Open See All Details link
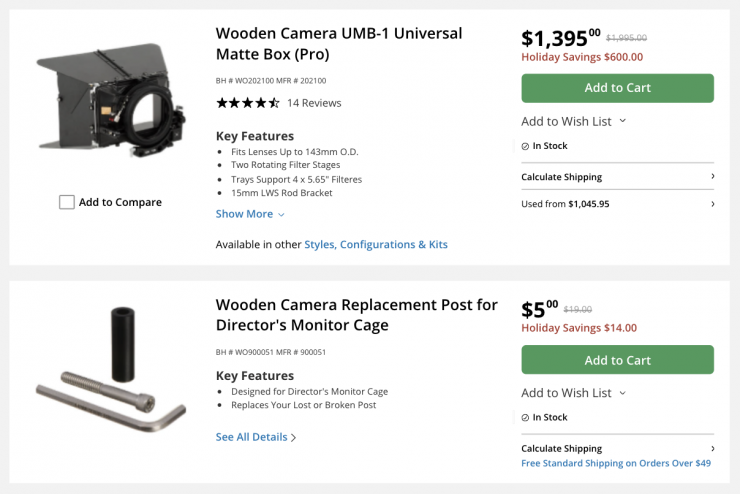The height and width of the screenshot is (494, 740). [x=256, y=437]
